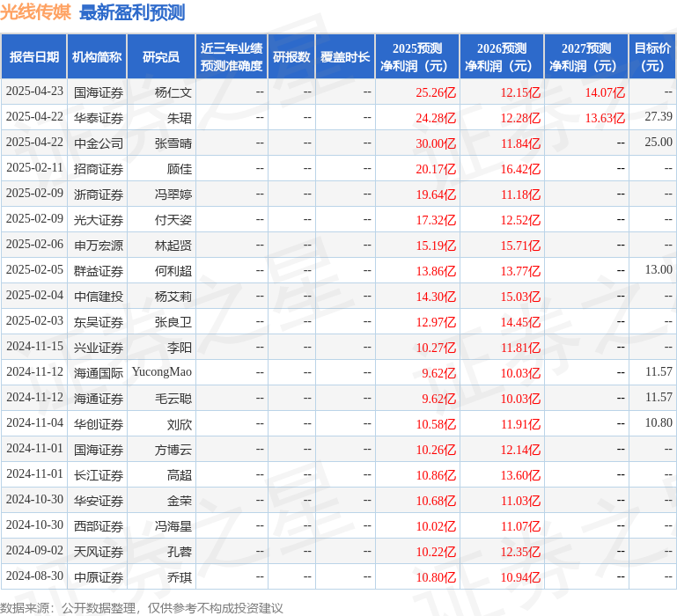Click institution 天风证券
The image size is (677, 616).
[99, 550]
